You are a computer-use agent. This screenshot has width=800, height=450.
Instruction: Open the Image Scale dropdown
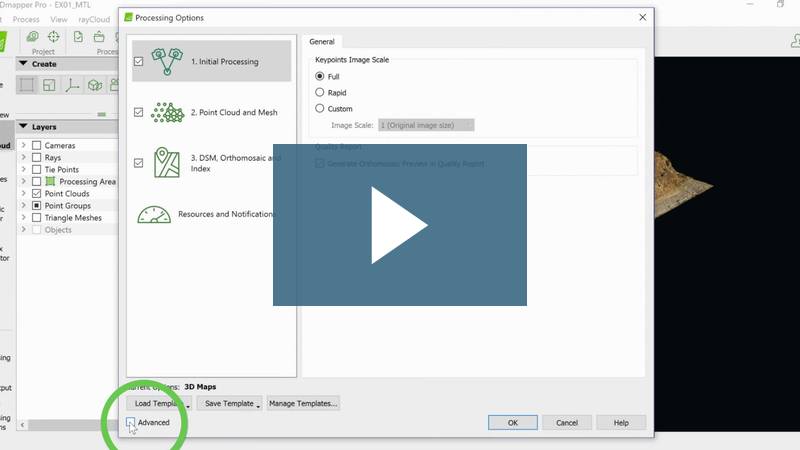pos(426,125)
